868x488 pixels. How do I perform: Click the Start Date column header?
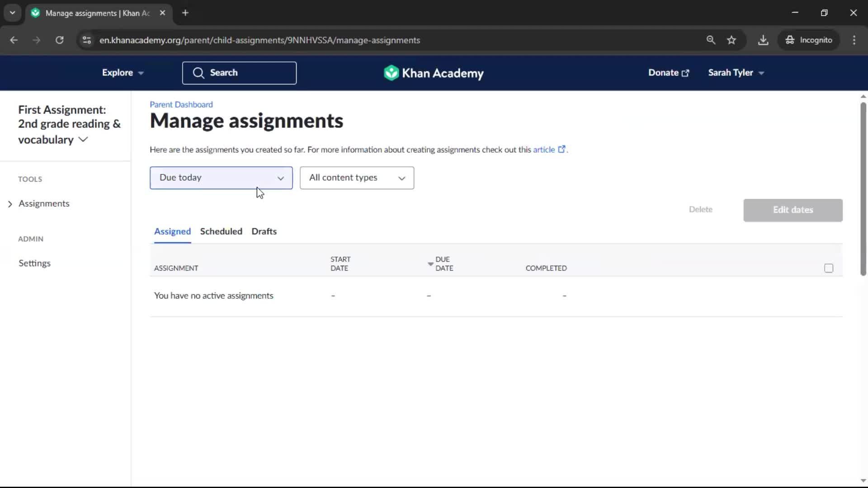coord(340,263)
